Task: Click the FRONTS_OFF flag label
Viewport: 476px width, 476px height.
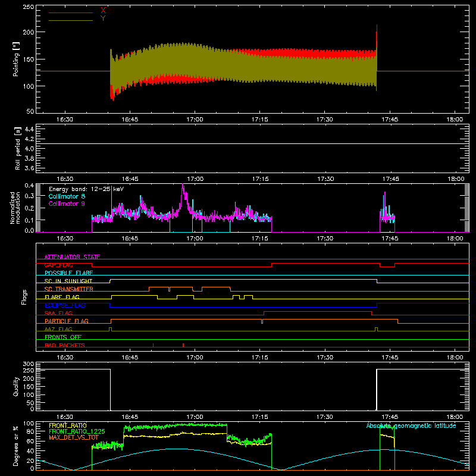Action: click(63, 337)
